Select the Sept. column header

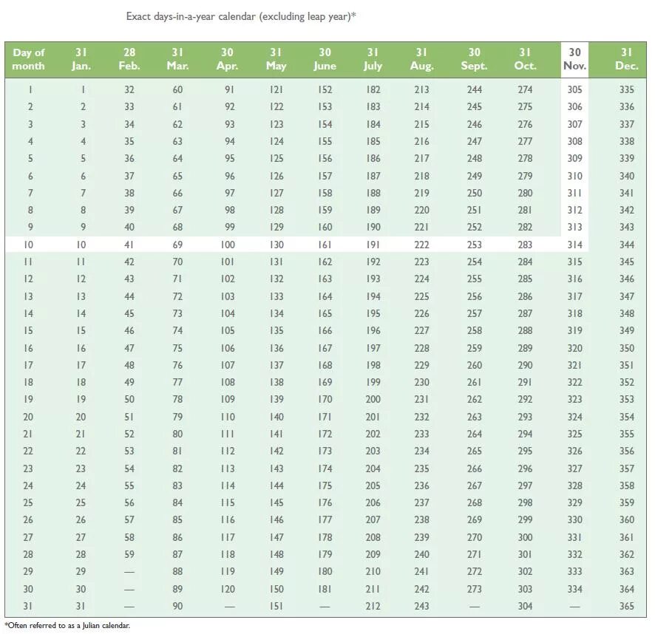click(474, 59)
